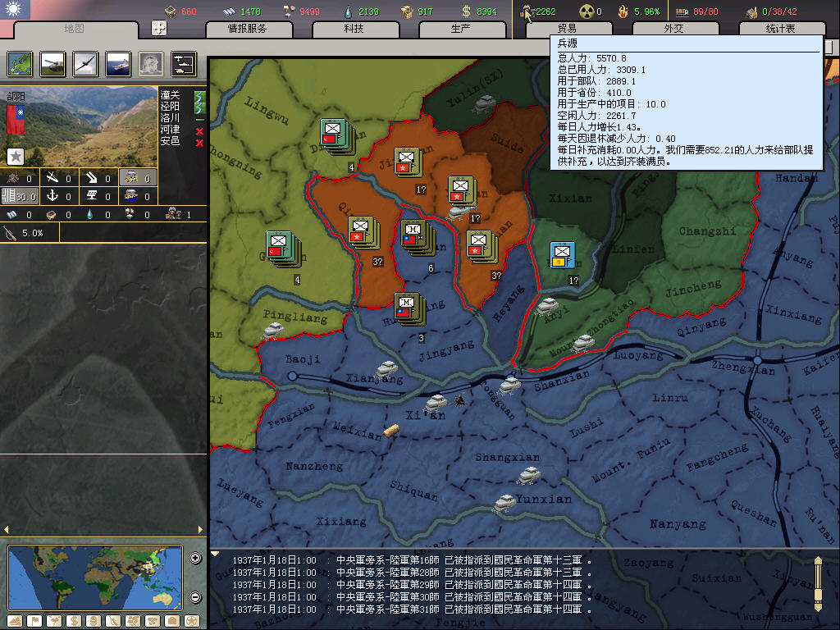Switch to economic map mode dollar icon
Screen dimensions: 840x630
click(74, 621)
